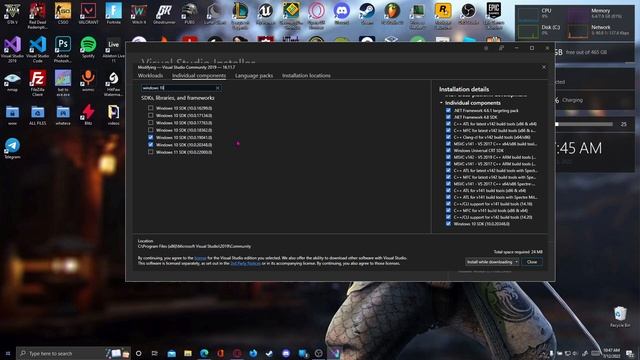Uncheck Windows 10 SDK (10.0.20348.0) in component list
The width and height of the screenshot is (640, 360).
pos(151,145)
